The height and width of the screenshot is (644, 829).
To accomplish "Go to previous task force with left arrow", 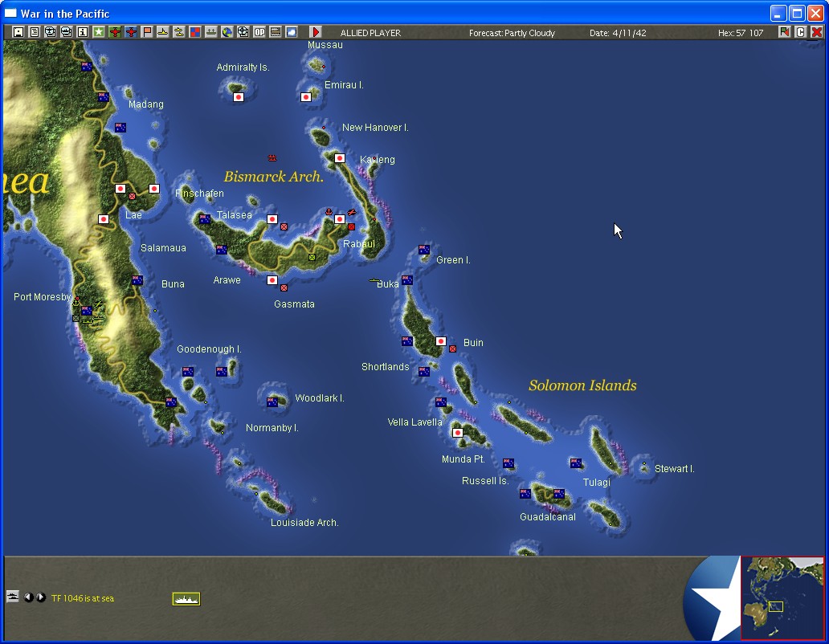I will [29, 597].
